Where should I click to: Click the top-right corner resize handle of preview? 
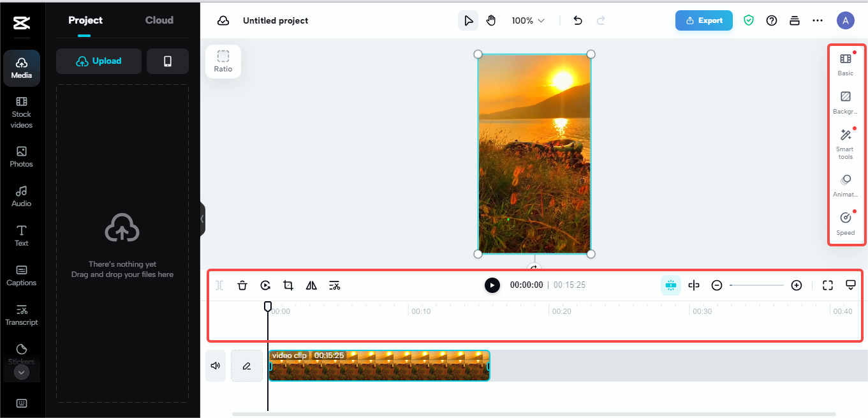[591, 54]
